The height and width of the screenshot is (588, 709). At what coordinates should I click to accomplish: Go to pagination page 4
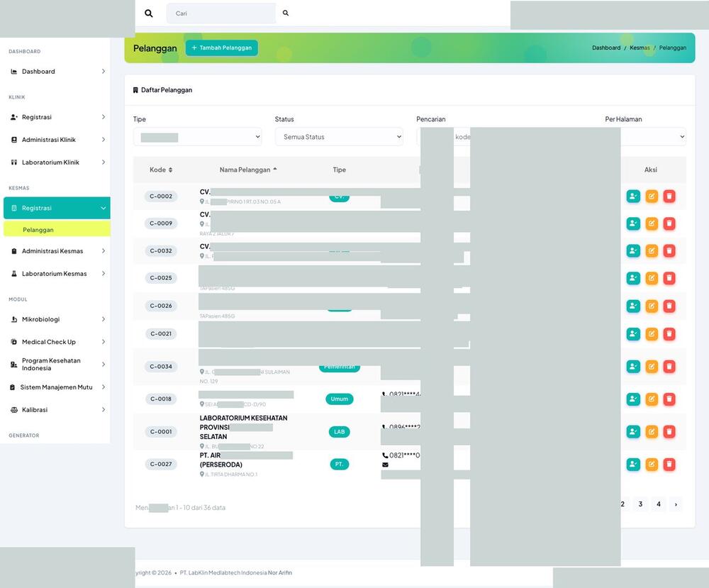click(x=659, y=504)
